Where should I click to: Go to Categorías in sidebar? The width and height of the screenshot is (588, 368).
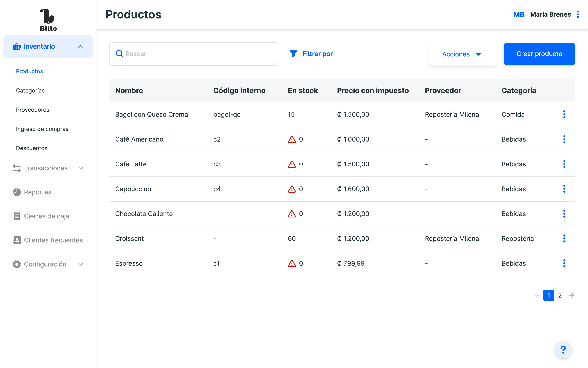click(30, 90)
